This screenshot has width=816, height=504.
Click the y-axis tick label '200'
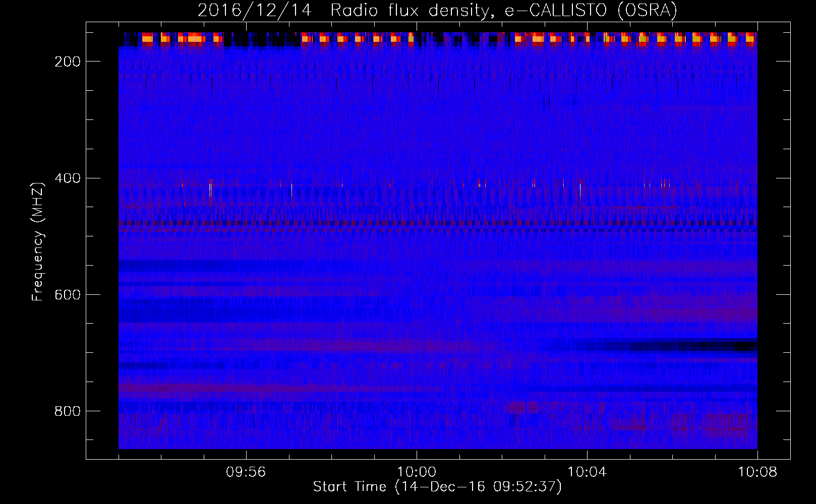point(68,61)
